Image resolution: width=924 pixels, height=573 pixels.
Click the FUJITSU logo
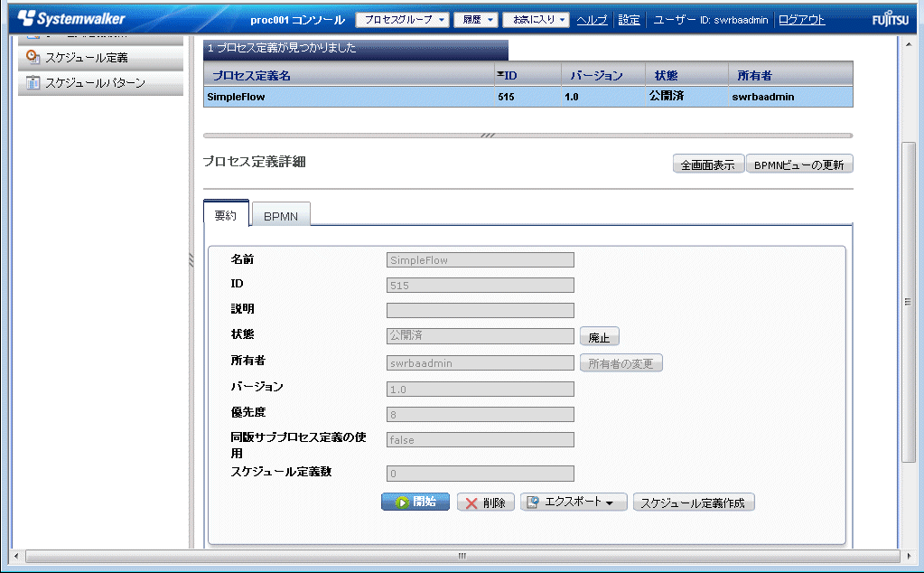point(891,20)
